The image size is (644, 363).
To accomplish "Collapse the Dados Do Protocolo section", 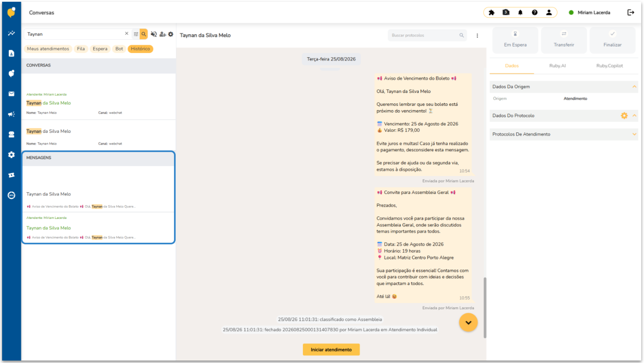I will pos(634,115).
